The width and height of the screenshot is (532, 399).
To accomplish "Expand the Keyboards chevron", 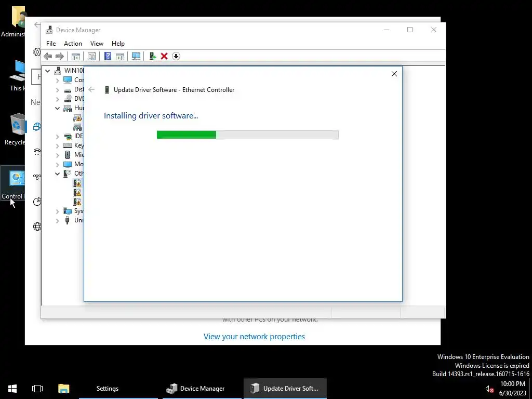I will pos(57,146).
